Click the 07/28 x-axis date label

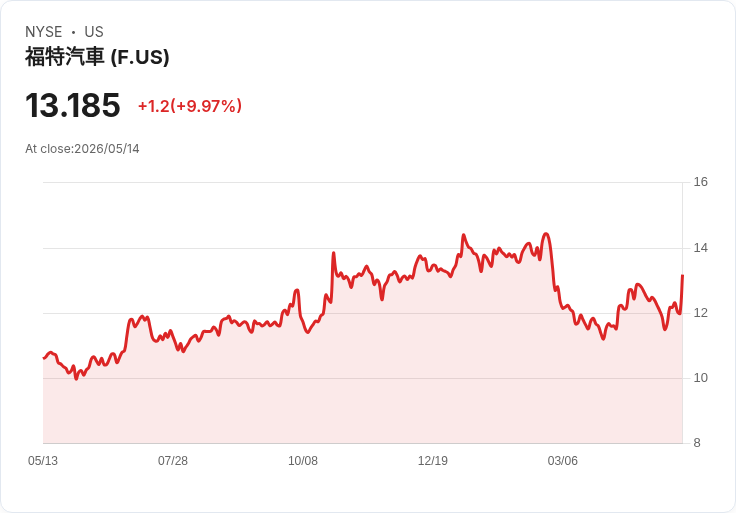(x=173, y=461)
